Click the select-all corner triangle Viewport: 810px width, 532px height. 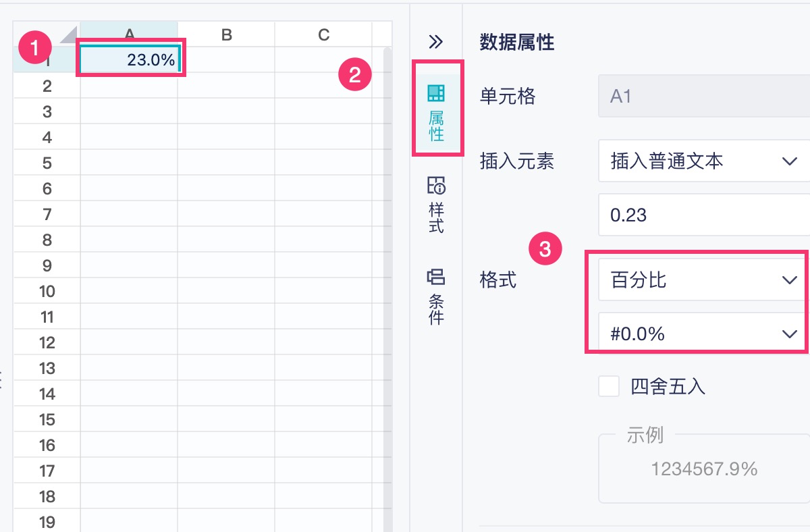[69, 34]
